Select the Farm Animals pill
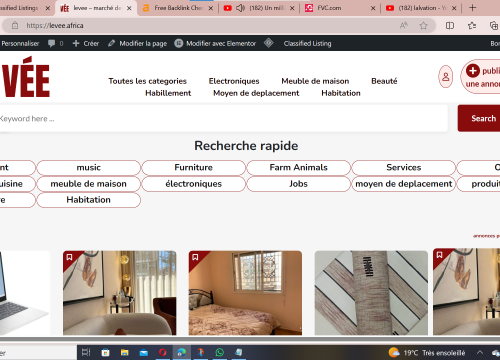The width and height of the screenshot is (500, 360). [299, 167]
